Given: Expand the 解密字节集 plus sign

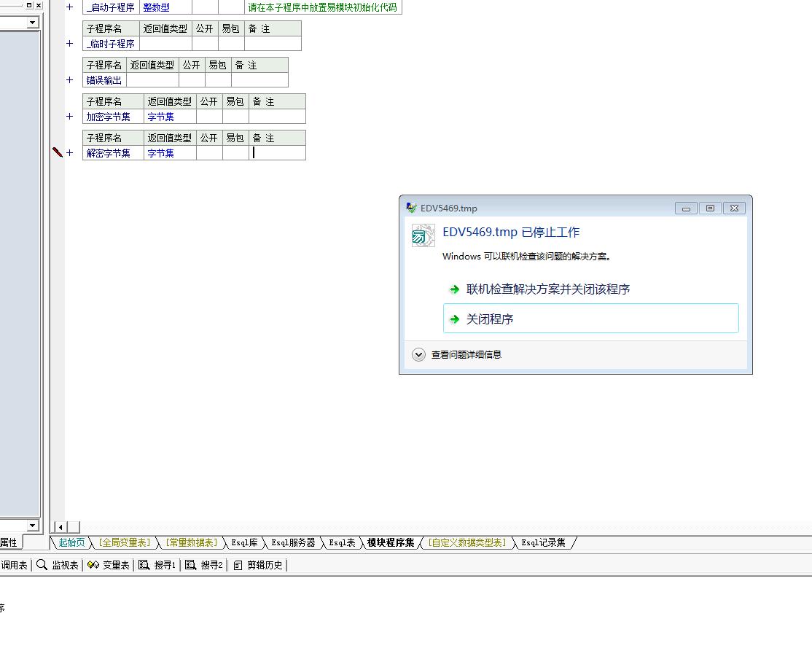Looking at the screenshot, I should [69, 153].
